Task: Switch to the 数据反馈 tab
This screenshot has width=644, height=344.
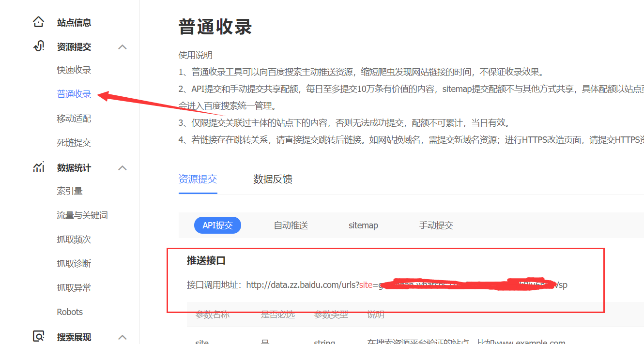Action: [273, 179]
